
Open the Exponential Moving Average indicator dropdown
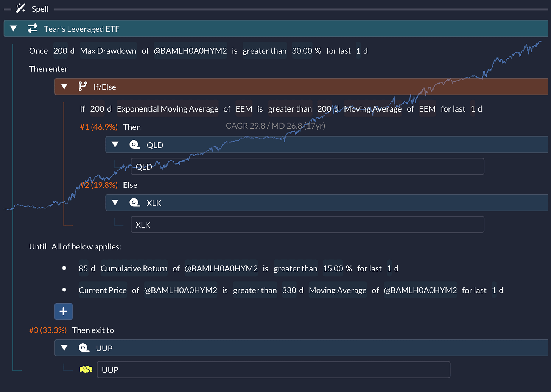tap(168, 109)
